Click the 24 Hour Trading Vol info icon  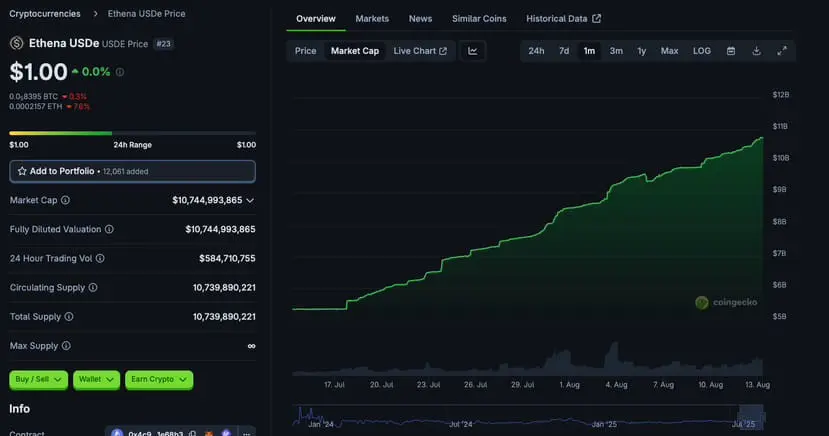(x=100, y=258)
